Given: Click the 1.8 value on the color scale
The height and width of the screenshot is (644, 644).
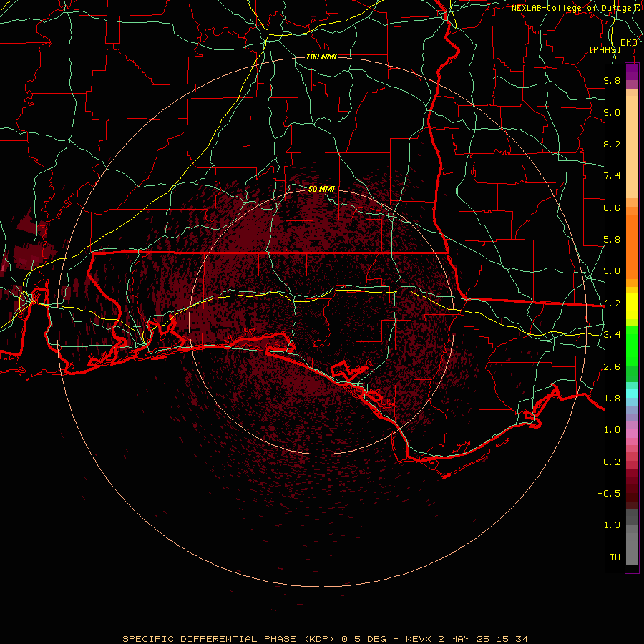Looking at the screenshot, I should (612, 399).
